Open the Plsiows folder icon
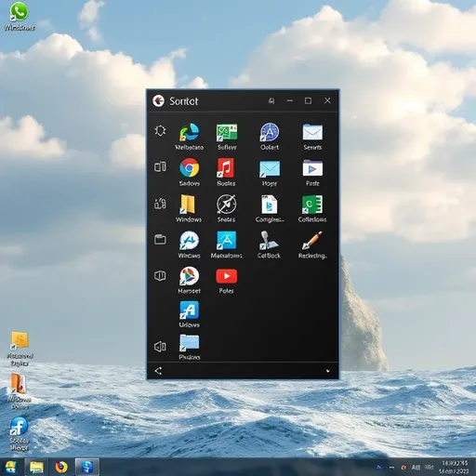 [189, 343]
